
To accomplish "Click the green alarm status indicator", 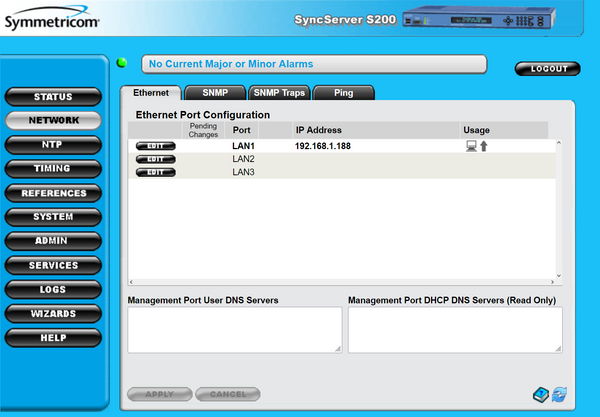I will [122, 64].
